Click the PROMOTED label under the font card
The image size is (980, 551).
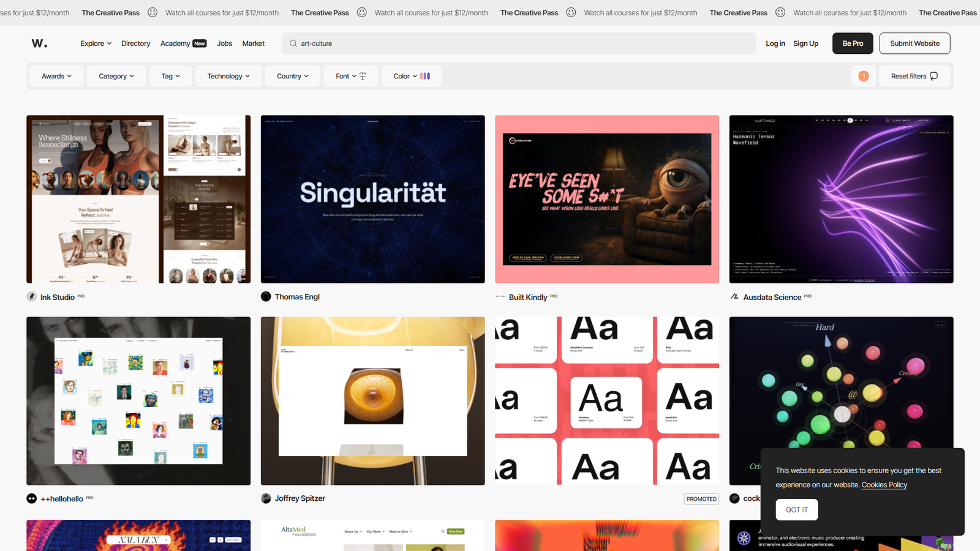[701, 499]
